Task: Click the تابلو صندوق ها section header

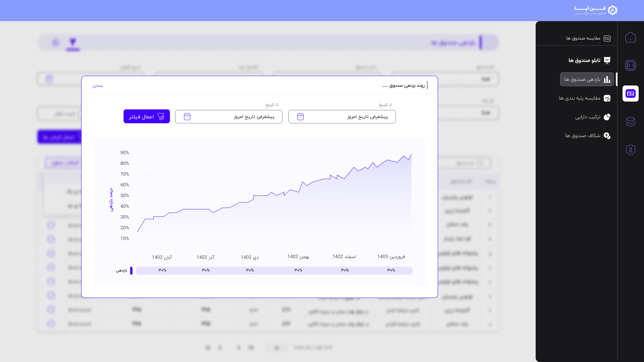Action: pos(584,60)
